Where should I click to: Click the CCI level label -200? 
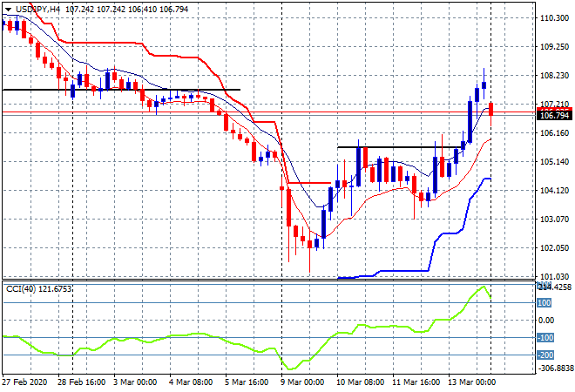click(545, 355)
